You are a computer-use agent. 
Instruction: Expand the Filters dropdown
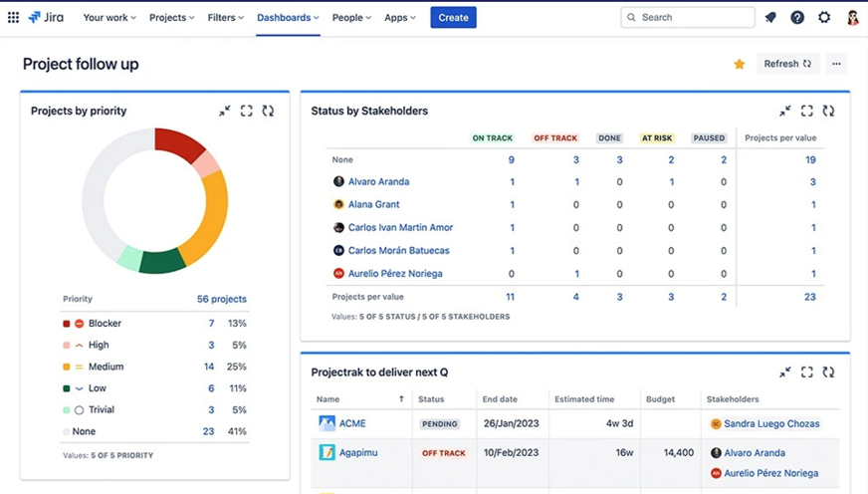click(x=227, y=18)
